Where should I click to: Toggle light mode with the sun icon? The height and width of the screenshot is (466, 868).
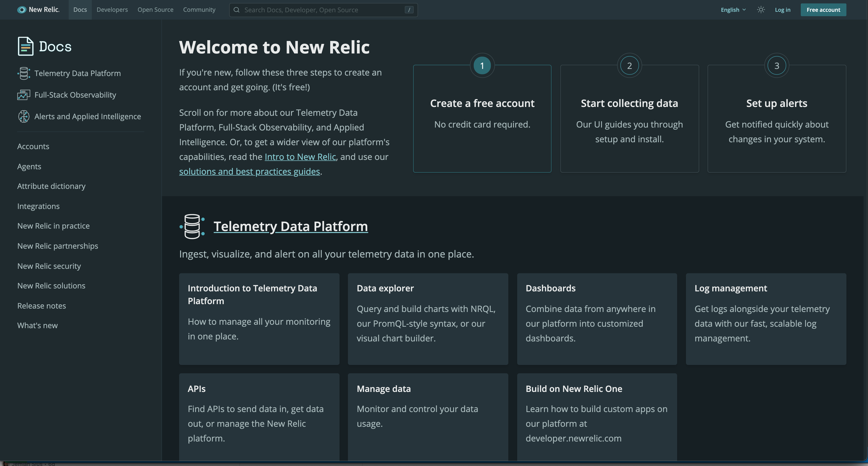[x=761, y=10]
